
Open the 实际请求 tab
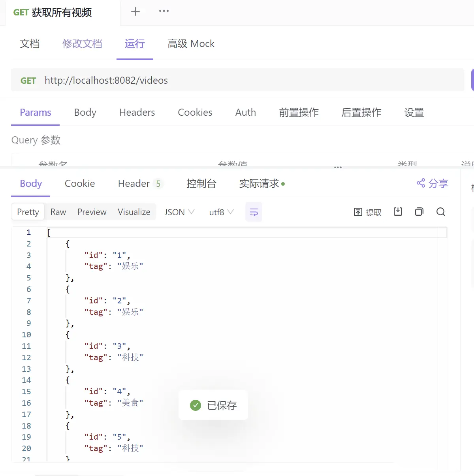[262, 184]
